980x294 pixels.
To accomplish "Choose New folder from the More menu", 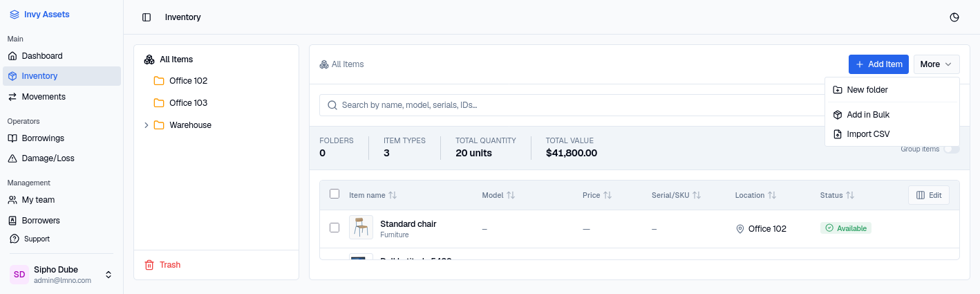I will [892, 90].
